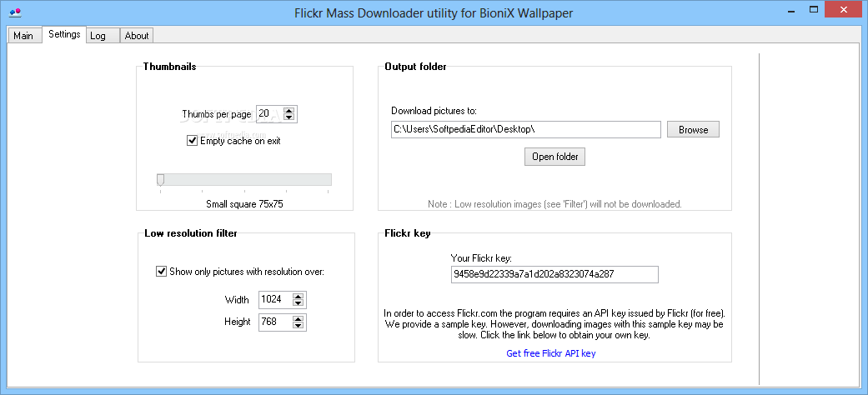Image resolution: width=868 pixels, height=395 pixels.
Task: Click the 'Thumbs per page' label
Action: coord(217,114)
